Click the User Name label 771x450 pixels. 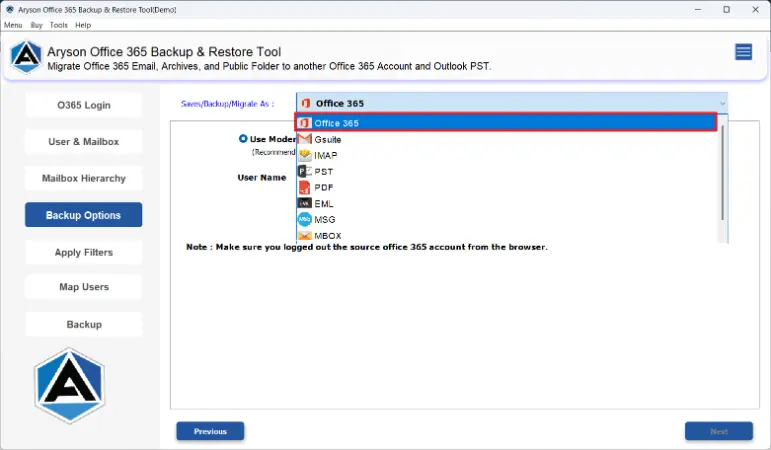click(262, 178)
